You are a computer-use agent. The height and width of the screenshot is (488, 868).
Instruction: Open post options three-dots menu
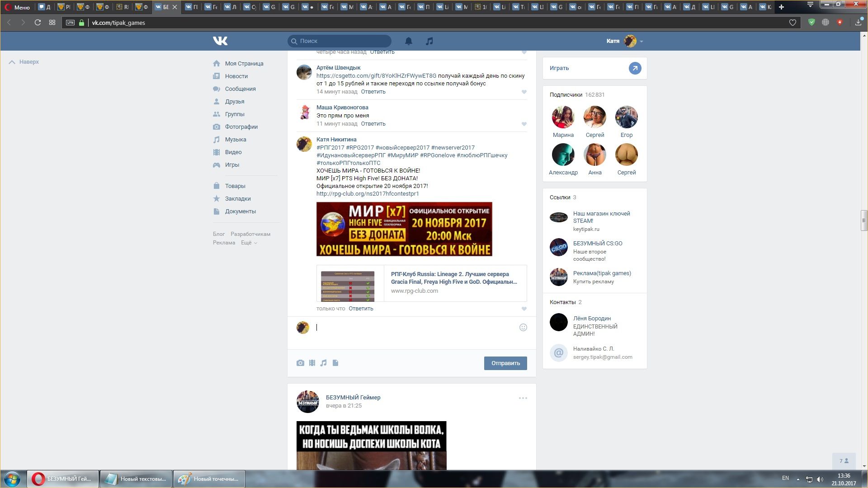(x=523, y=398)
